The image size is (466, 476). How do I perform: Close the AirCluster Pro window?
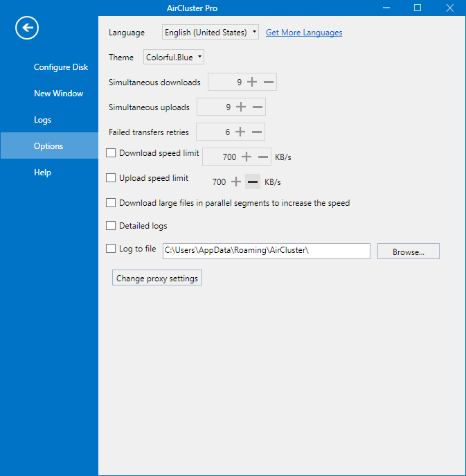click(x=450, y=8)
